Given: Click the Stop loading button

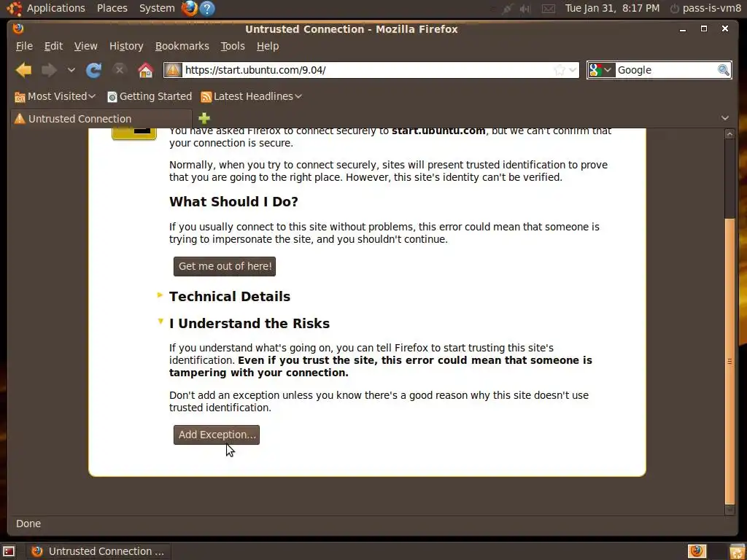Looking at the screenshot, I should click(119, 70).
